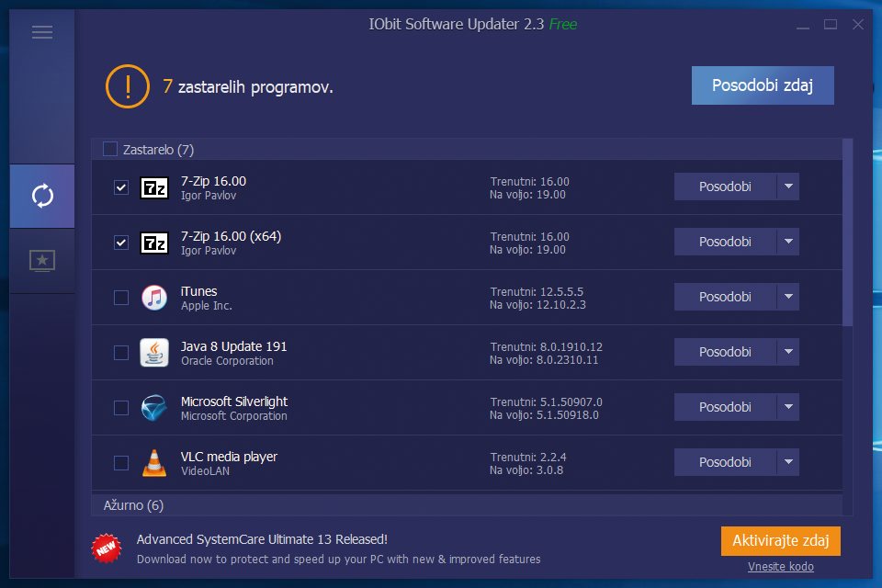Click the 'Download now to protect' promo text
This screenshot has height=588, width=882.
pos(339,560)
